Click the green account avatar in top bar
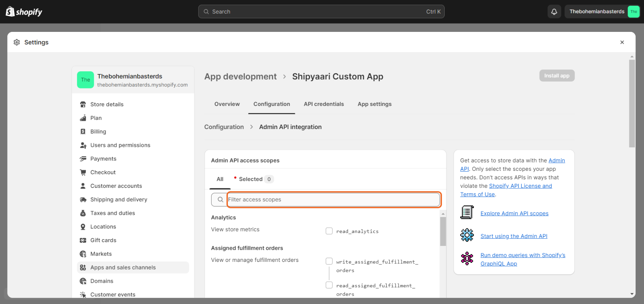 633,12
